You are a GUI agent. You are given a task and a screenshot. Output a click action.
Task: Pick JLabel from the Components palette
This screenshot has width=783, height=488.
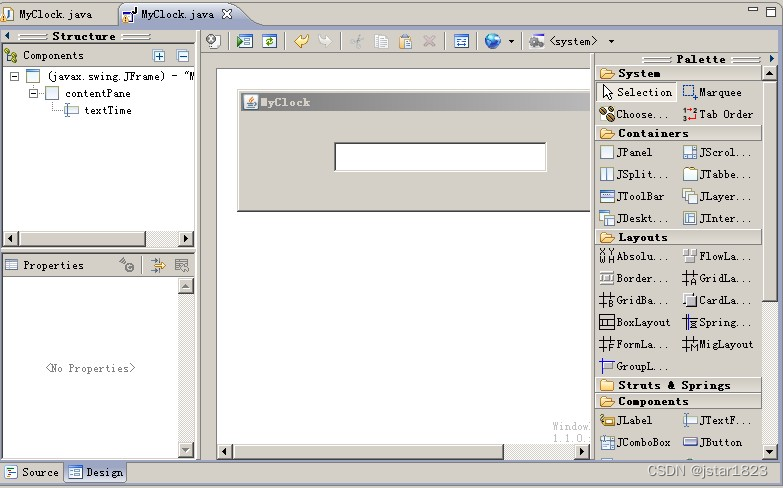pyautogui.click(x=626, y=420)
